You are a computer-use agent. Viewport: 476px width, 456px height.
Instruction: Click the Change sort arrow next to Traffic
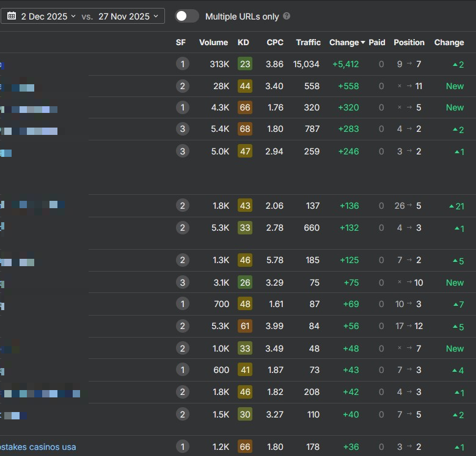click(x=363, y=43)
